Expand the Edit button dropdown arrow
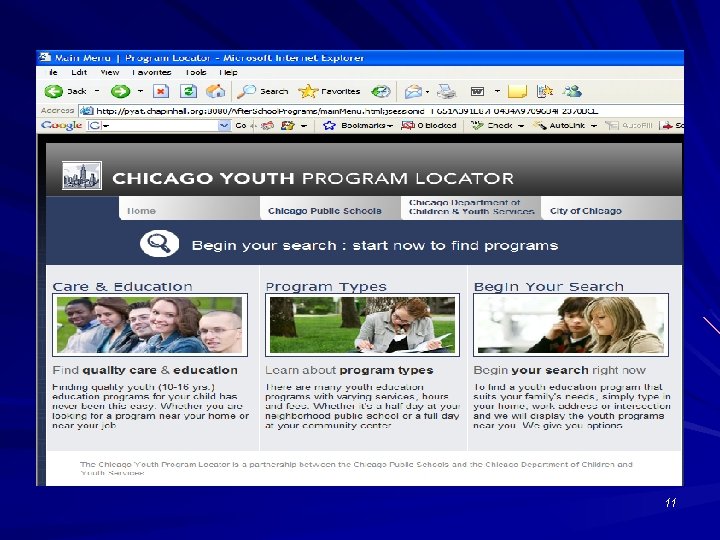The height and width of the screenshot is (540, 720). (497, 91)
